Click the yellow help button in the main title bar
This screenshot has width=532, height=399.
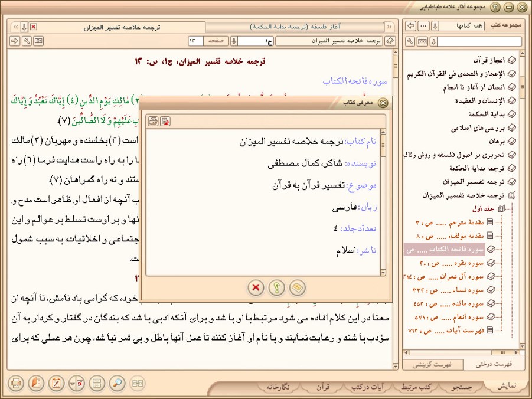(x=495, y=6)
